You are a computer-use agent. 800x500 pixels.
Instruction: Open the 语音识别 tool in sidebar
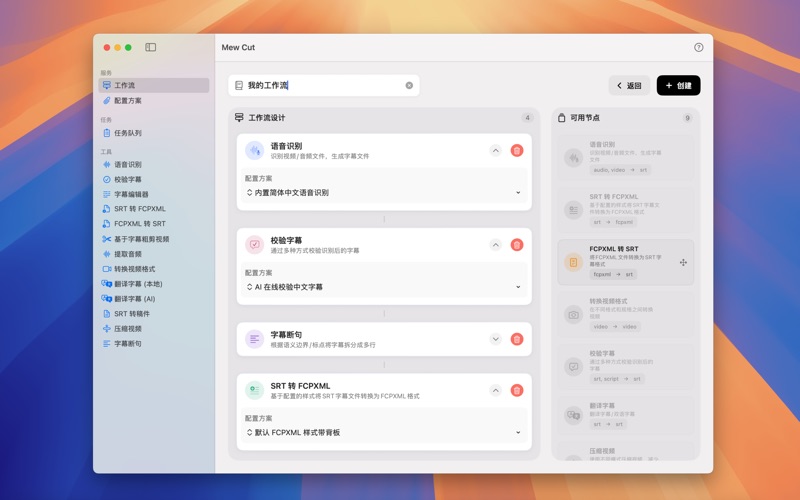click(154, 164)
